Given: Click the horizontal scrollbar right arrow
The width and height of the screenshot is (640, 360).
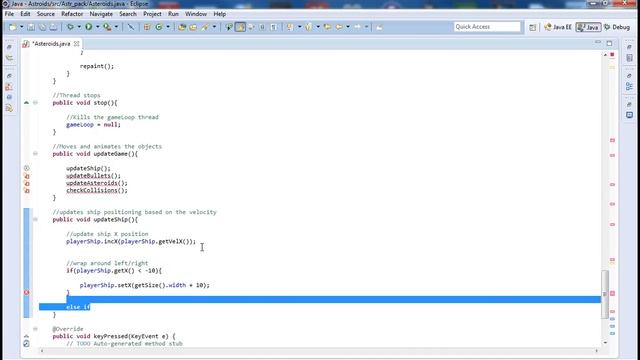Looking at the screenshot, I should coord(596,351).
